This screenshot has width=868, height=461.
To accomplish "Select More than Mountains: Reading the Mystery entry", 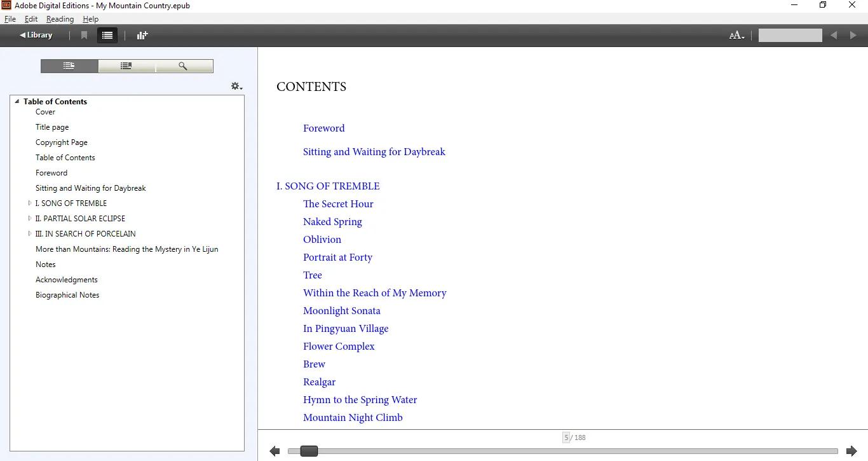I will point(127,249).
